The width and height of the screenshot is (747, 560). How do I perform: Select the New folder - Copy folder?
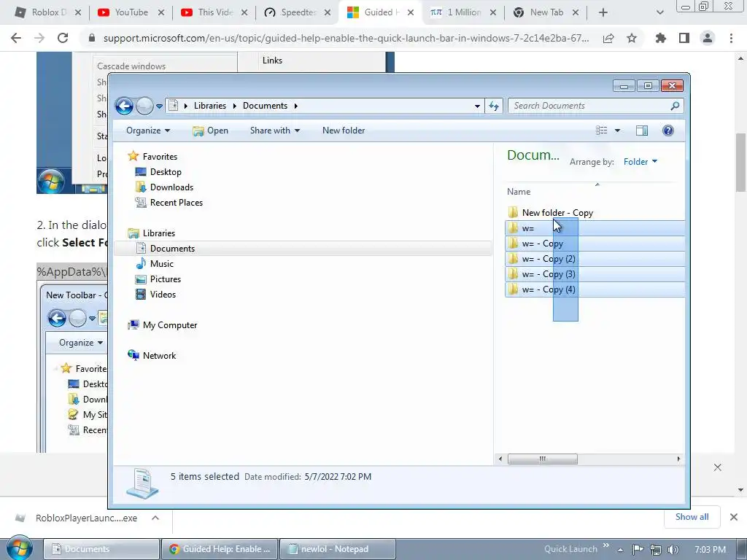point(550,213)
